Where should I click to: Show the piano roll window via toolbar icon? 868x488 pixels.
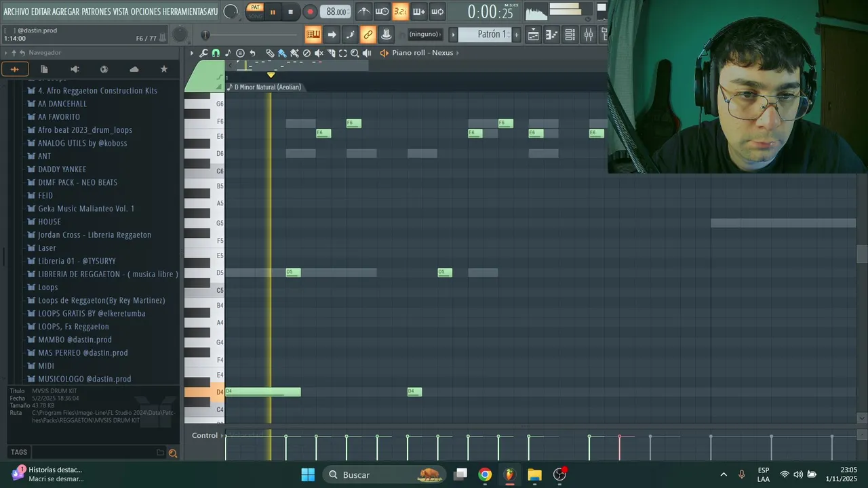[551, 35]
